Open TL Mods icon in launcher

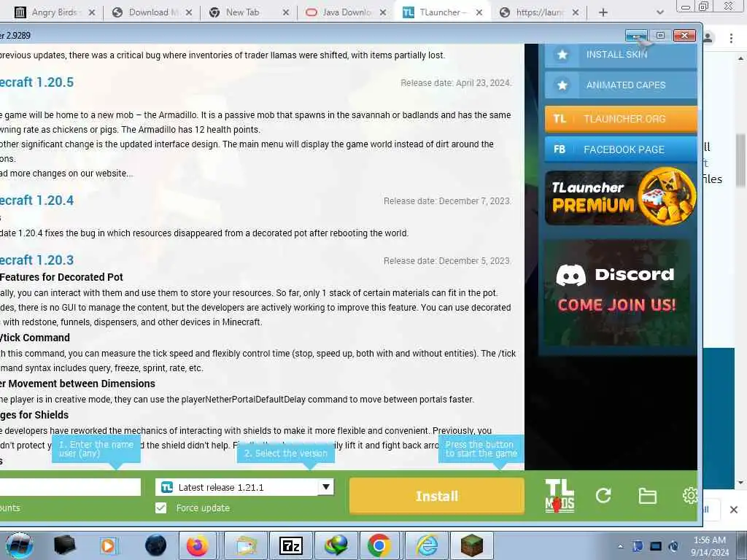tap(560, 496)
